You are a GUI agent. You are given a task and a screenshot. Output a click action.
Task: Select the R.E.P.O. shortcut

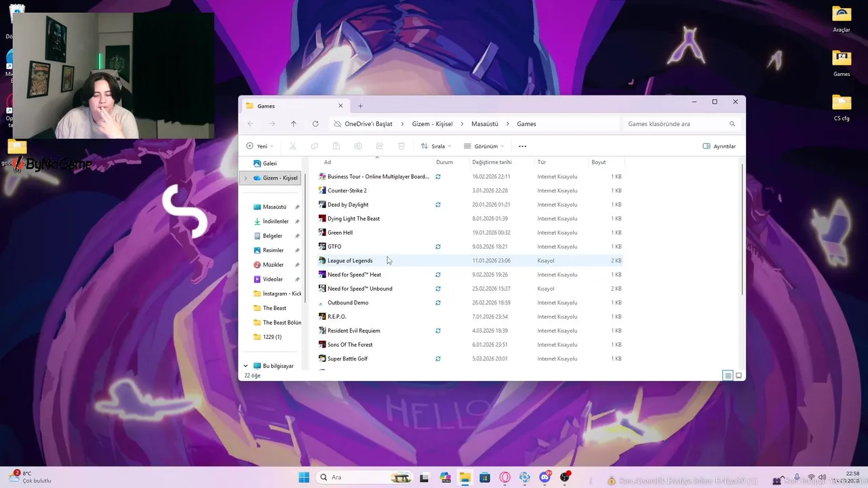click(337, 317)
